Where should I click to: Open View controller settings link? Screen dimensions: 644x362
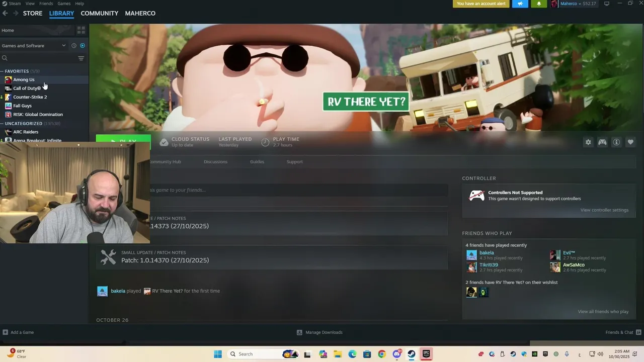[x=604, y=210]
